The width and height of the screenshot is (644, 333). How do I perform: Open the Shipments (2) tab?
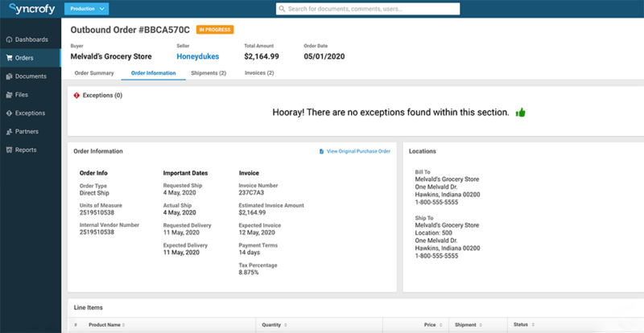208,73
